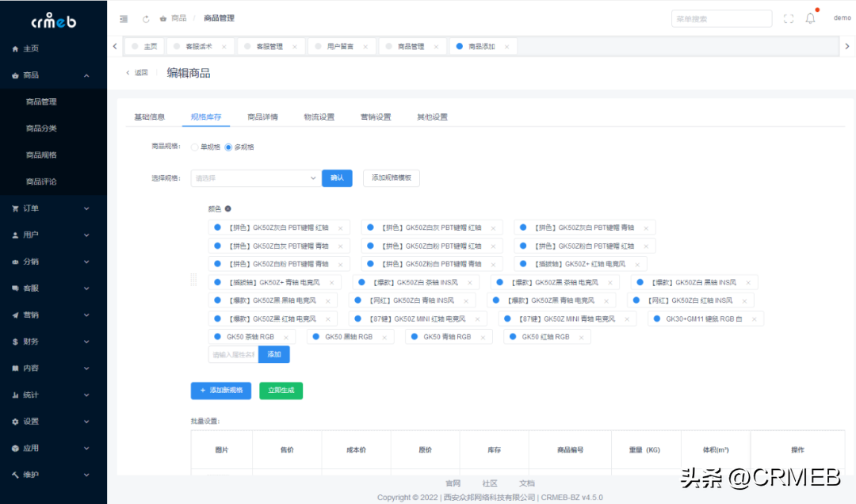The width and height of the screenshot is (856, 504).
Task: Click the drag handle beside the tag list
Action: 193,280
